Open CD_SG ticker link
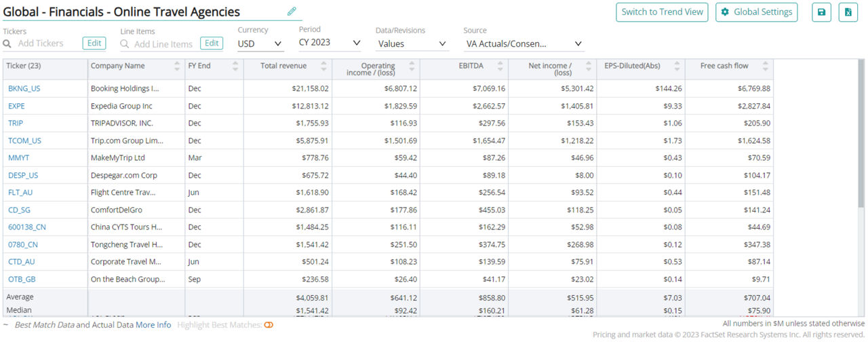Screen dimensions: 868x342 click(x=20, y=210)
